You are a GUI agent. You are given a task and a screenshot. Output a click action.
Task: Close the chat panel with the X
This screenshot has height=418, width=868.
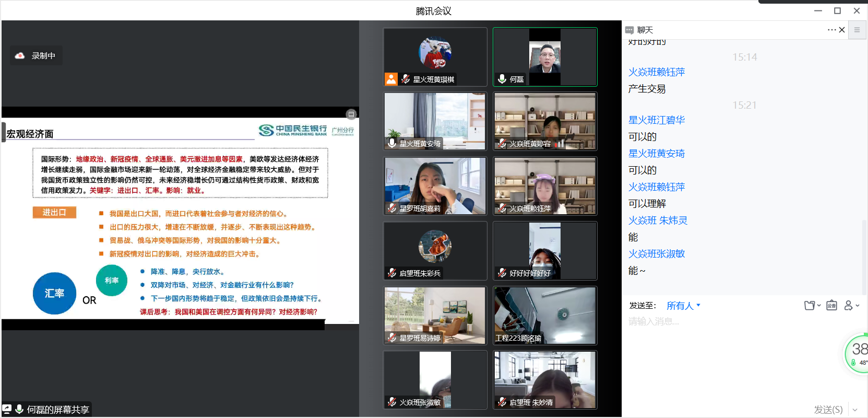pos(842,30)
